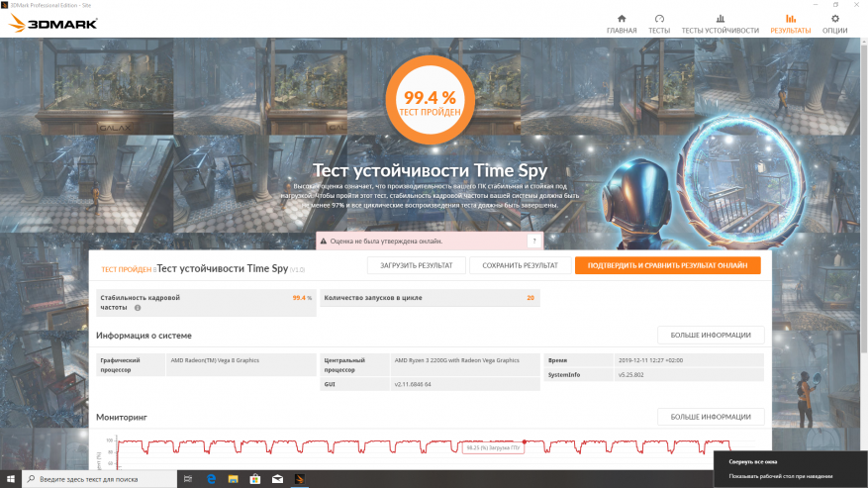The image size is (868, 488).
Task: Click loop count value 20
Action: [530, 298]
